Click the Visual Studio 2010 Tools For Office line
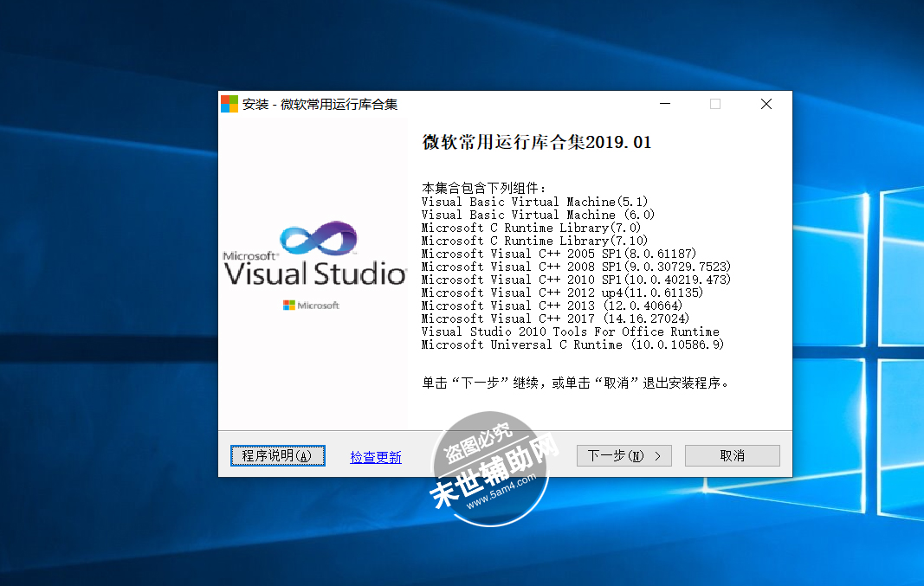Image resolution: width=924 pixels, height=586 pixels. 571,332
